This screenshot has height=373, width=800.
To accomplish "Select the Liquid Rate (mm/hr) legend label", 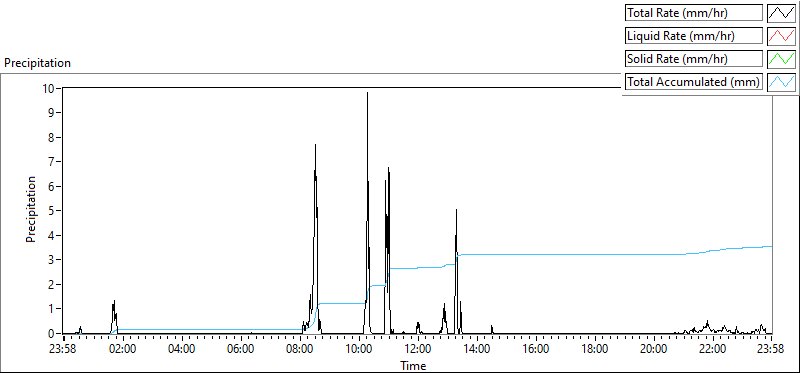I will tap(694, 36).
